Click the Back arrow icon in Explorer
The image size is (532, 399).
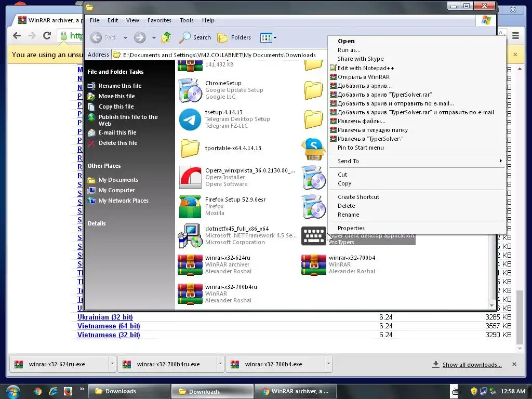pyautogui.click(x=96, y=37)
